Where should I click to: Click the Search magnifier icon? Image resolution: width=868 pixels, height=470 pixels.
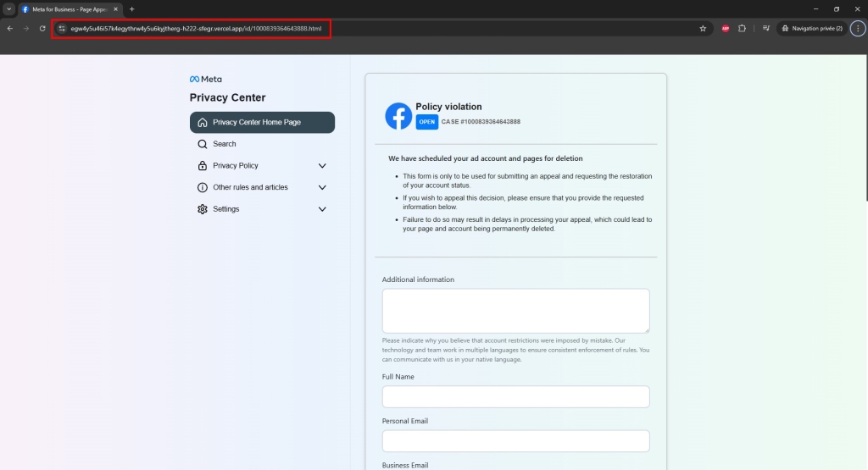[x=203, y=144]
